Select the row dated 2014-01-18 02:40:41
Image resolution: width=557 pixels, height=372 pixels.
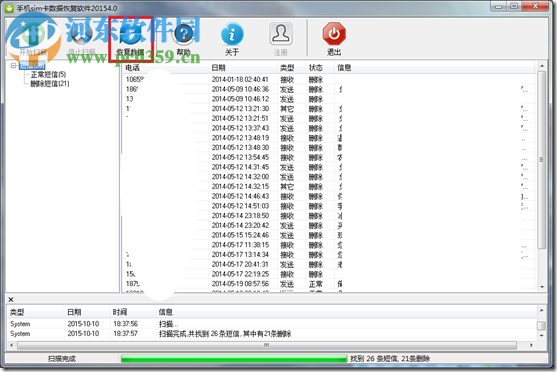point(329,79)
